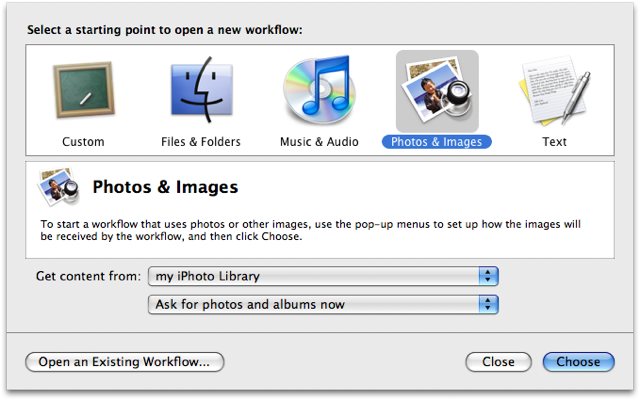Select the Custom chalkboard icon
The width and height of the screenshot is (640, 400).
point(84,90)
